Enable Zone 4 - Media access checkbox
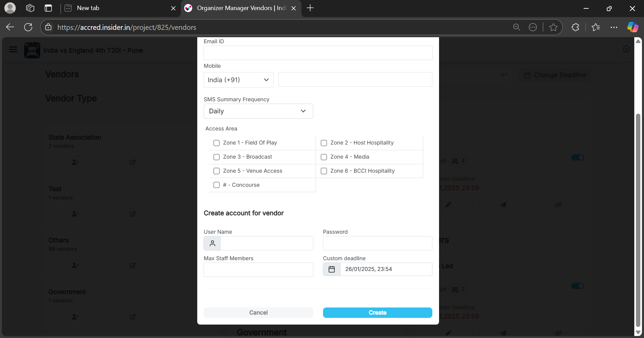The height and width of the screenshot is (338, 644). tap(324, 157)
